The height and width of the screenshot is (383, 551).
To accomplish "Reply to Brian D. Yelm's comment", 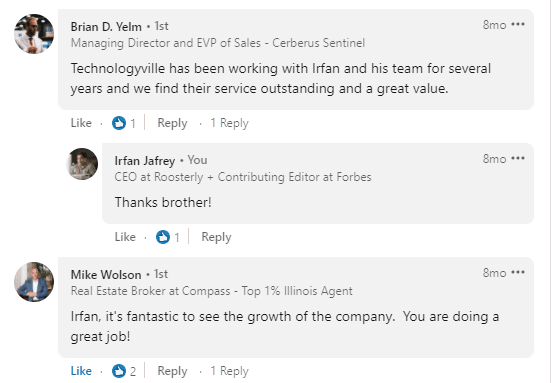I will click(172, 123).
